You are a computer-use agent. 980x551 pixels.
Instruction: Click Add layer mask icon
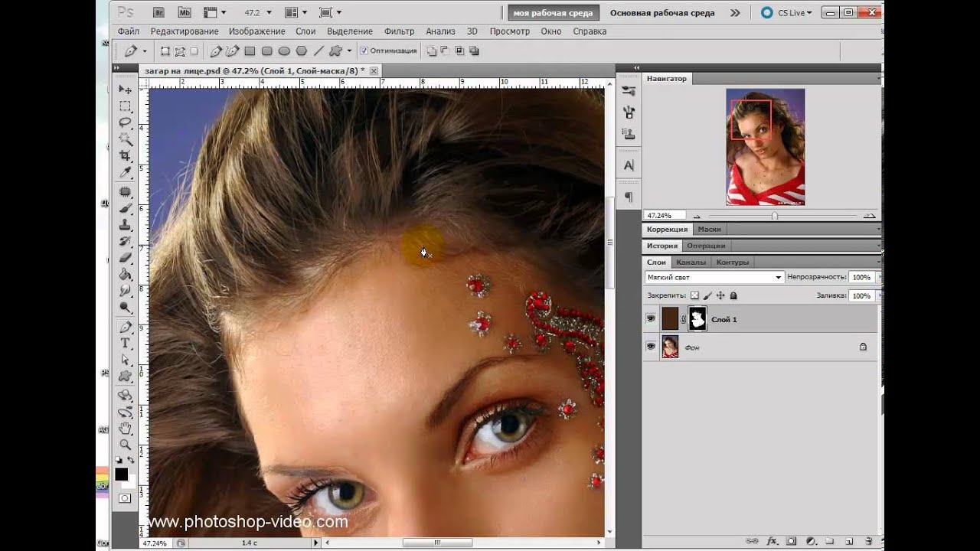(791, 541)
